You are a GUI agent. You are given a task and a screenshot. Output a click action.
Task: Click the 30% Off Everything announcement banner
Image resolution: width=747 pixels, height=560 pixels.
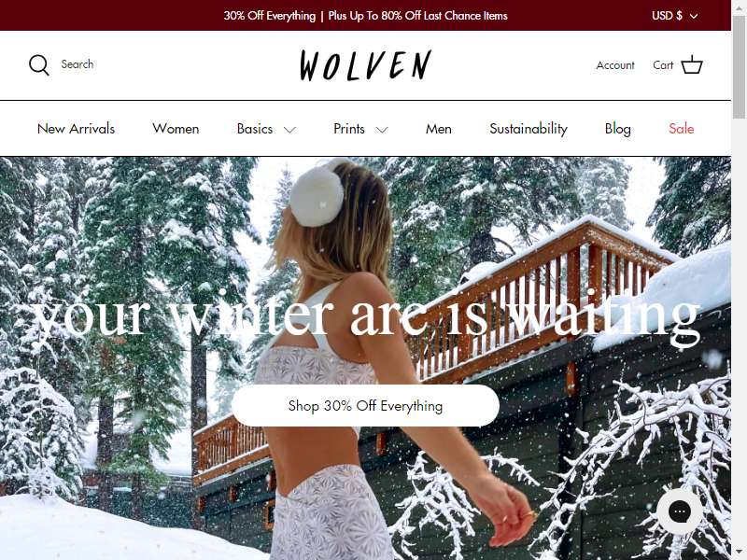(365, 16)
